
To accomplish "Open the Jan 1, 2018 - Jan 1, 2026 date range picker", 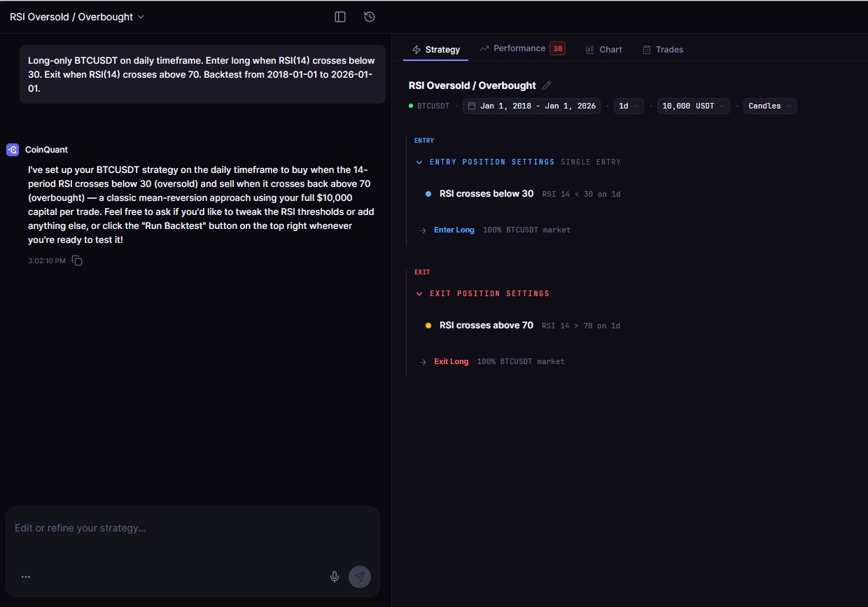I will pos(531,106).
